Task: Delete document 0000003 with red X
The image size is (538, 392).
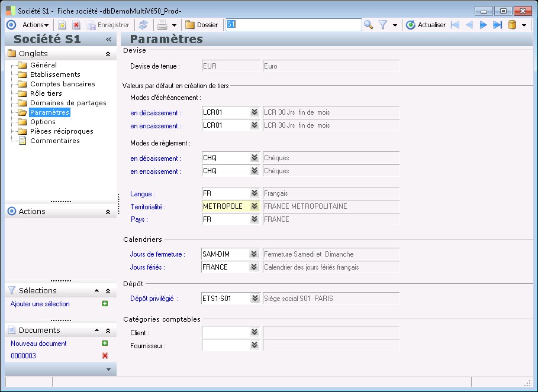Action: (x=105, y=355)
